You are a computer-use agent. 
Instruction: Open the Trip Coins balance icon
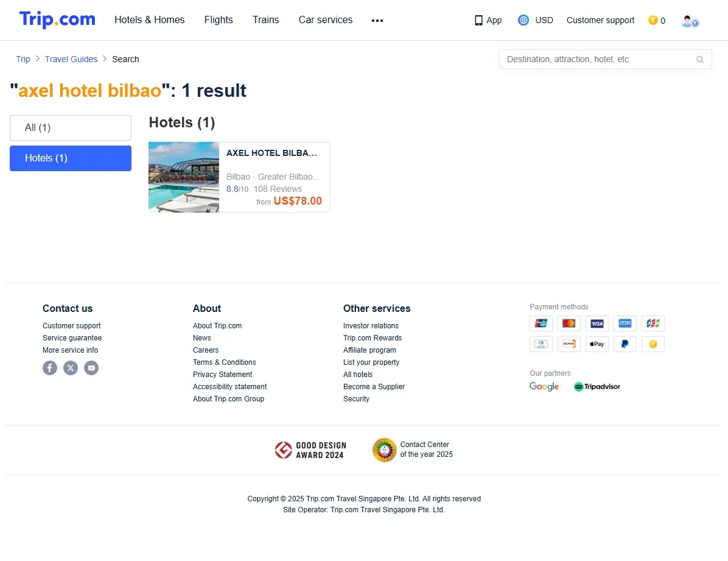click(653, 21)
